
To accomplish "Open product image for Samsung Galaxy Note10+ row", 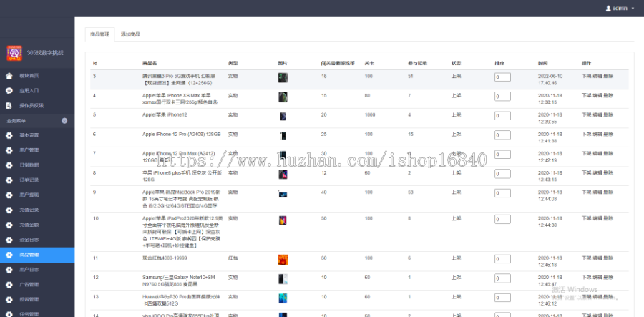I will (283, 279).
